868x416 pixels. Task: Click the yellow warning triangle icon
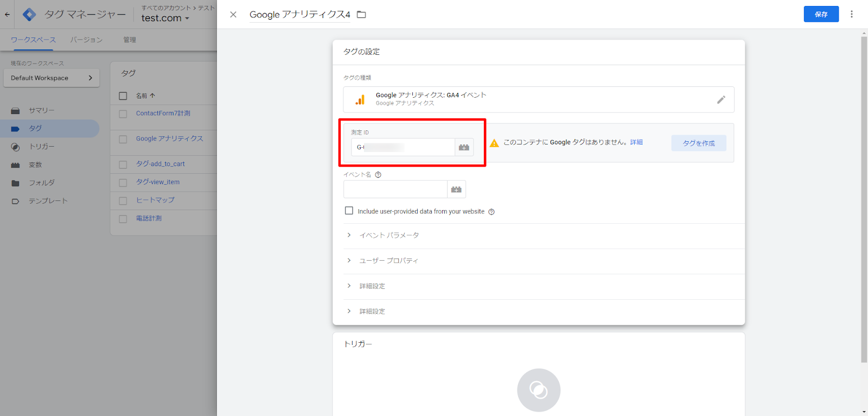[x=494, y=143]
